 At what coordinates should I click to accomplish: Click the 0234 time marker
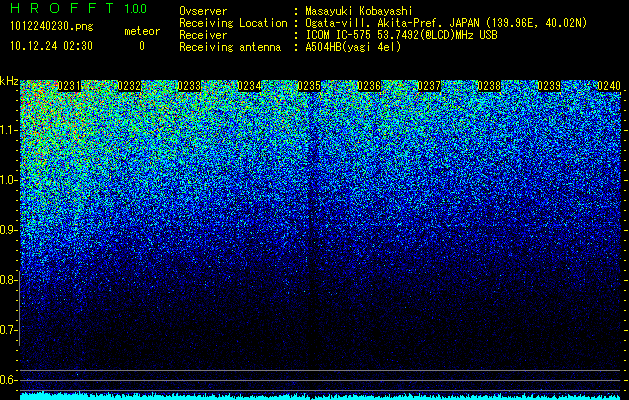[249, 86]
